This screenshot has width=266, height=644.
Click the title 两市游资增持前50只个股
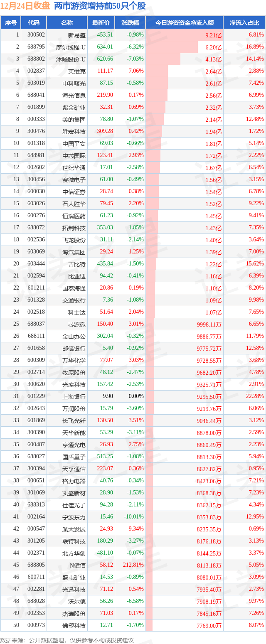[100, 6]
